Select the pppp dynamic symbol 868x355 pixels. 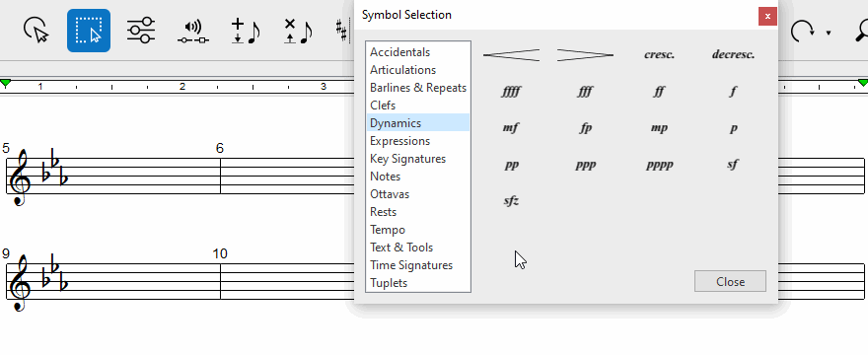coord(659,165)
